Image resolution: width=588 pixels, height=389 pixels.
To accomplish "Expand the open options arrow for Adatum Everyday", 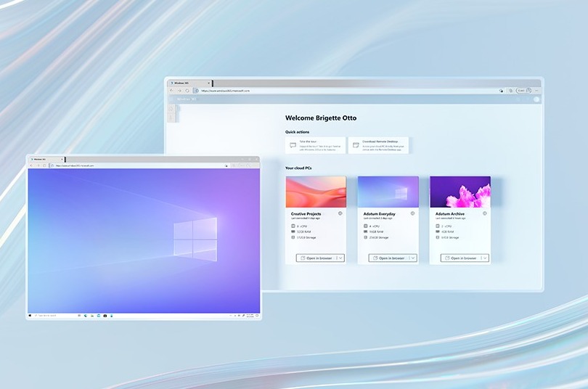I will pyautogui.click(x=413, y=258).
